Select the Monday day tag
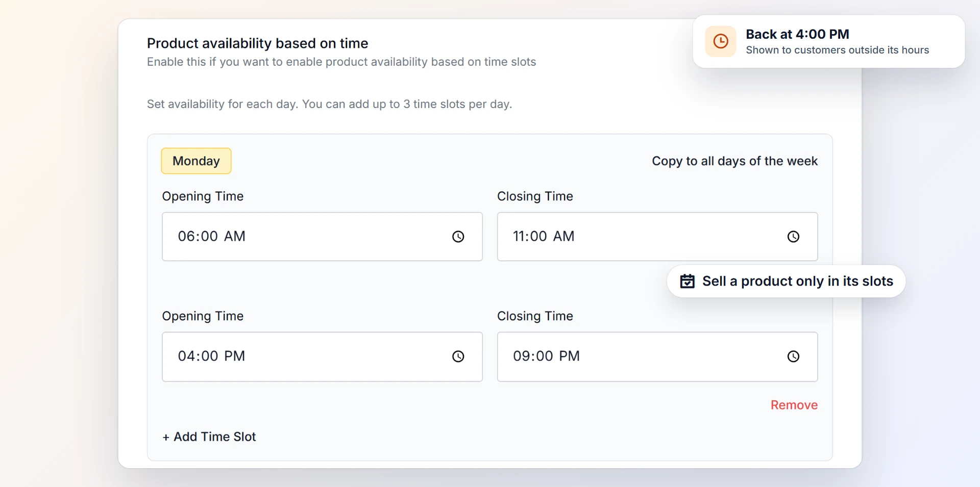This screenshot has height=487, width=980. (x=196, y=161)
